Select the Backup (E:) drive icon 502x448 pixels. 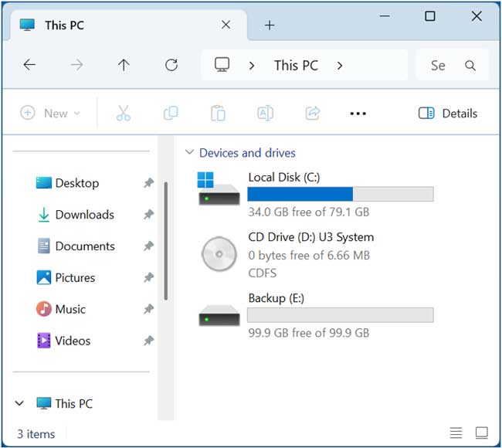point(219,315)
